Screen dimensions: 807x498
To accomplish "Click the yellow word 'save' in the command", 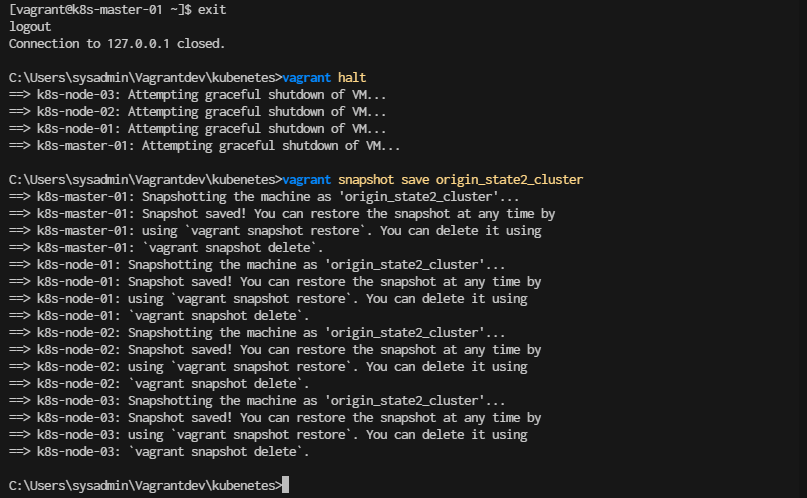I will [415, 180].
